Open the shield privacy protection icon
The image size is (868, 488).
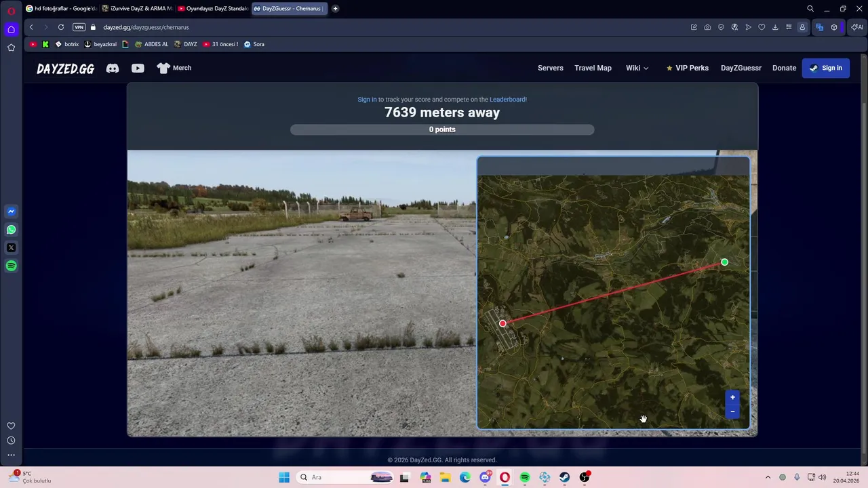tap(721, 27)
